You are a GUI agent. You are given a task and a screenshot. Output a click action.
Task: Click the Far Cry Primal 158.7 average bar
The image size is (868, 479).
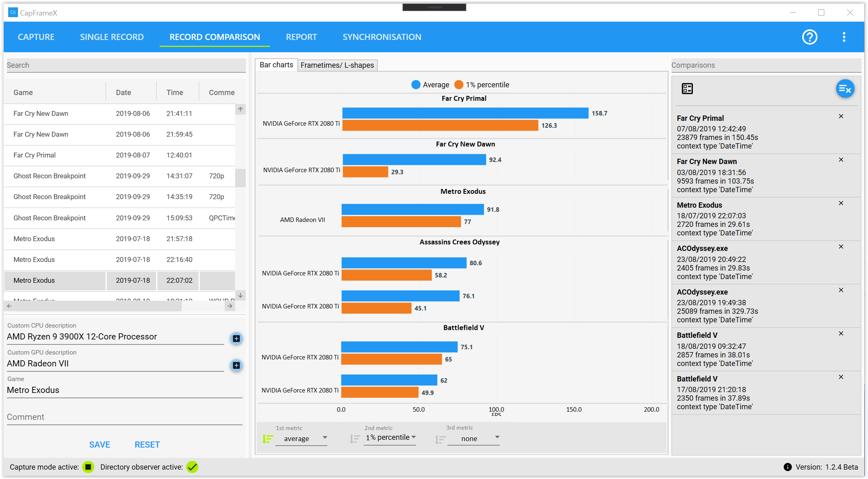pyautogui.click(x=465, y=113)
